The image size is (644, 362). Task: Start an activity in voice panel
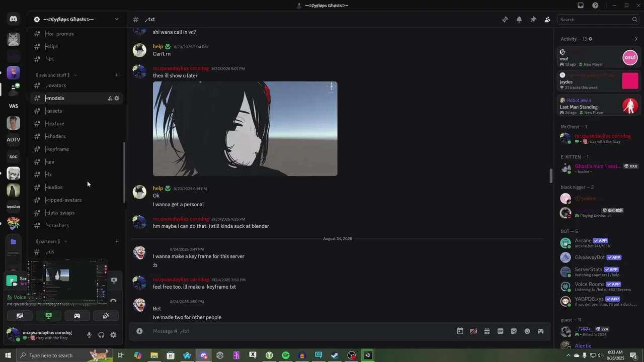pyautogui.click(x=77, y=316)
